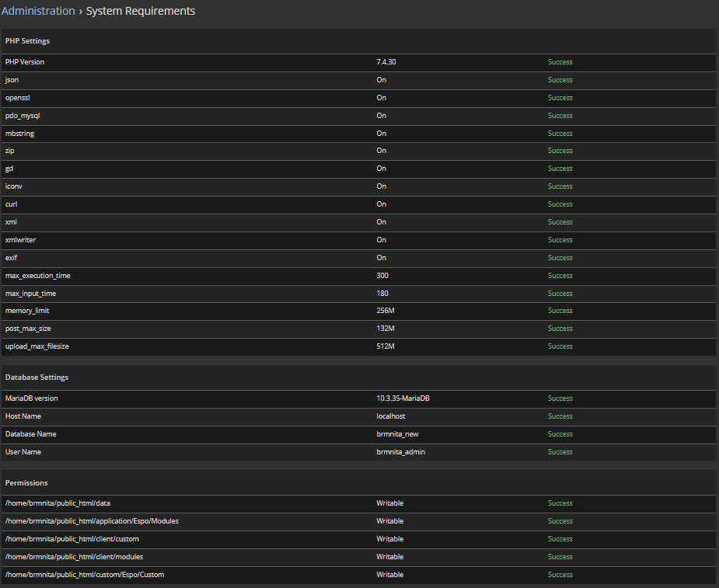Screen dimensions: 719x588
Task: Select the 10.3.35-MariaDB version value
Action: (403, 398)
